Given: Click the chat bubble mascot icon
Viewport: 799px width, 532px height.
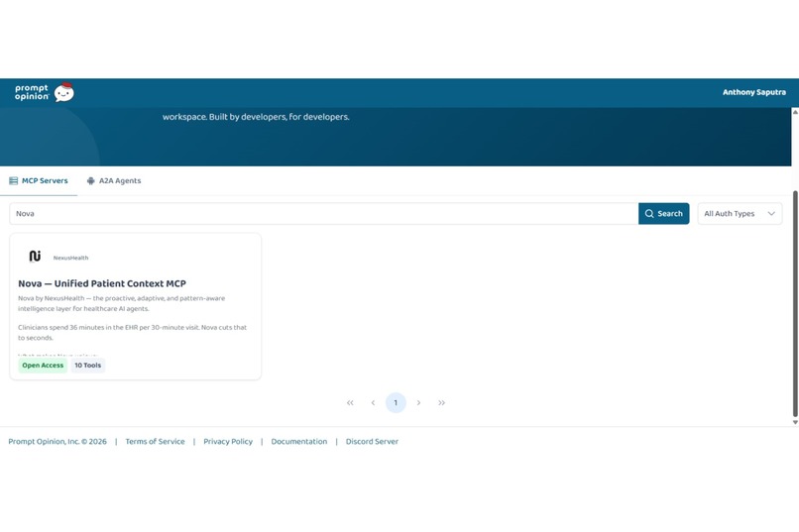Looking at the screenshot, I should (64, 92).
